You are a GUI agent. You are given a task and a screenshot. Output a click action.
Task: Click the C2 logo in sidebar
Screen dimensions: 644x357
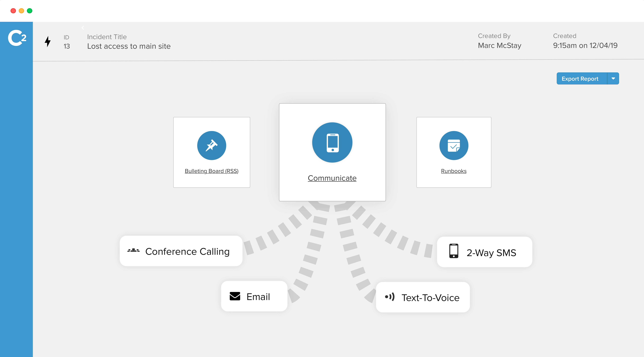click(17, 38)
